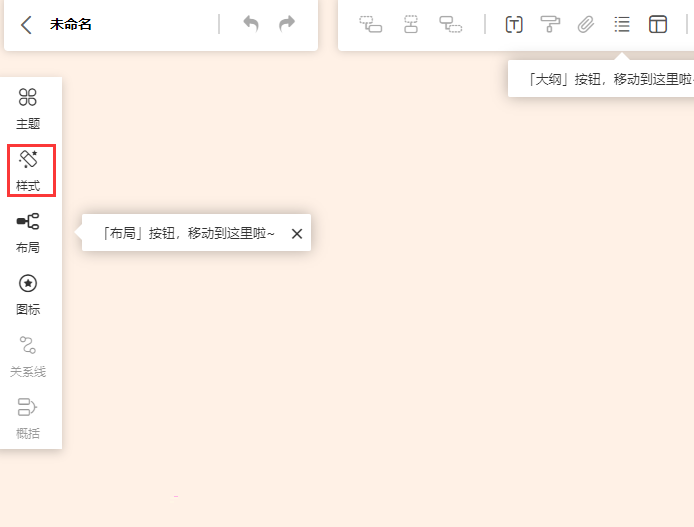Viewport: 694px width, 527px height.
Task: Open the 主题 theme panel
Action: click(x=28, y=109)
